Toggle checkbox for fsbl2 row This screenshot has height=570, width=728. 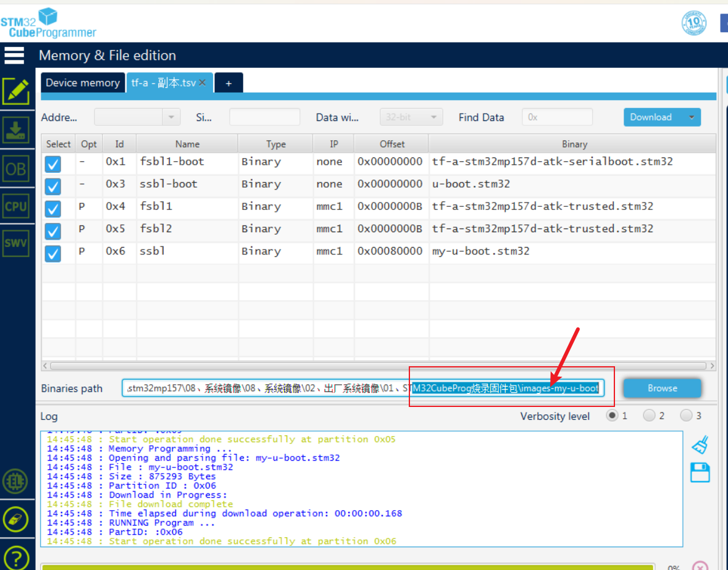click(53, 231)
